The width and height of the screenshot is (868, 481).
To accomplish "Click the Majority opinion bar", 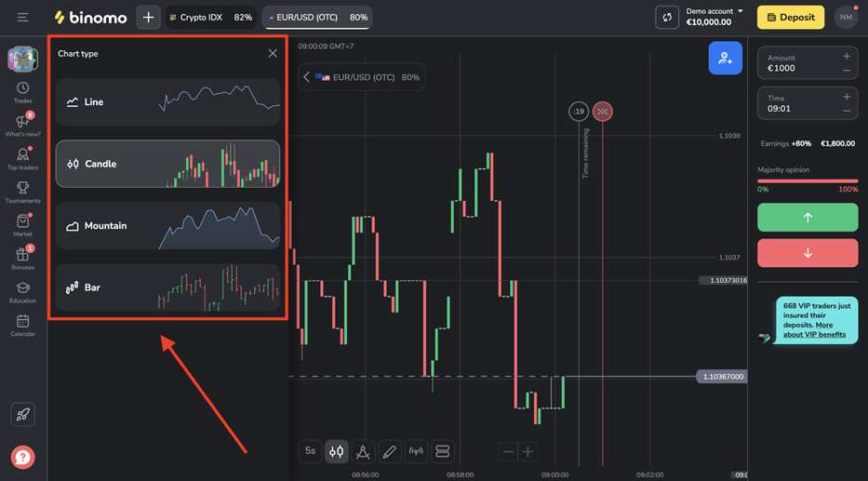I will 808,181.
